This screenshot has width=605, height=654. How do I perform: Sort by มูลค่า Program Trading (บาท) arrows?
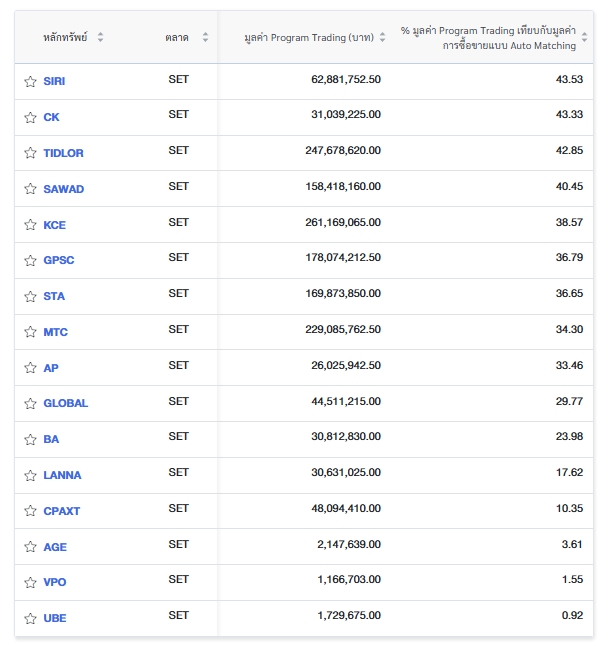click(382, 37)
